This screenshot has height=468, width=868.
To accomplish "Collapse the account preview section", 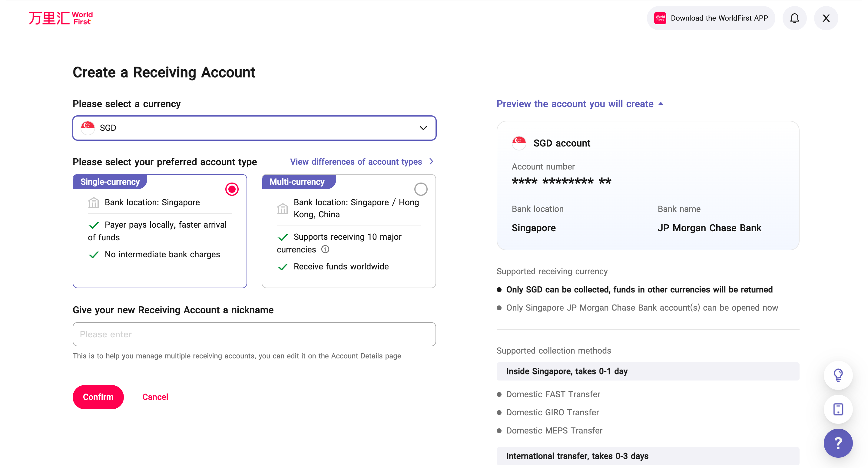I will pyautogui.click(x=661, y=104).
